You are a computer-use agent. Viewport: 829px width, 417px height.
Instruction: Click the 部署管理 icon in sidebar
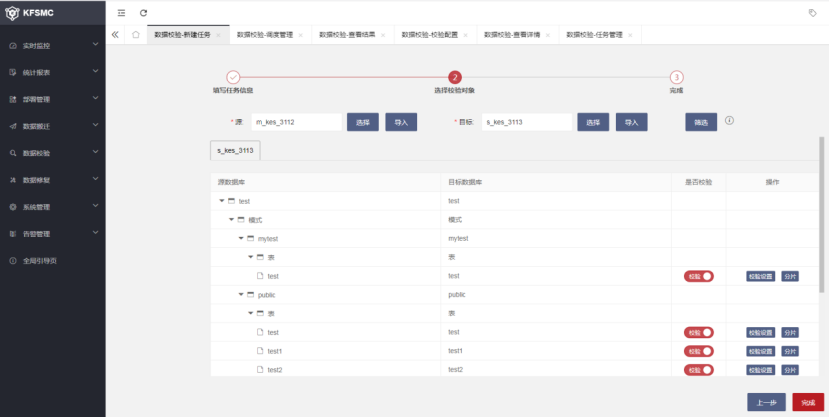coord(13,99)
